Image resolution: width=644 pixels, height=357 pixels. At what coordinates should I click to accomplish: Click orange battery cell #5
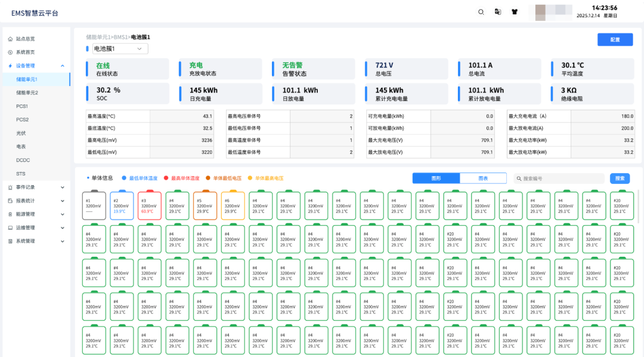(205, 205)
